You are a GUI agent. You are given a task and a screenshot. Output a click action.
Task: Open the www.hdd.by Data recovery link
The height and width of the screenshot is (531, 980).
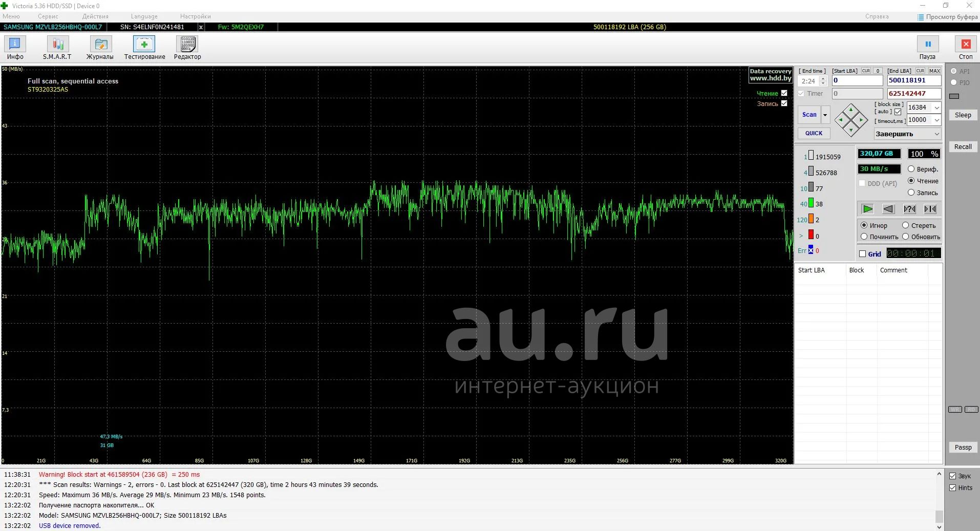click(771, 75)
